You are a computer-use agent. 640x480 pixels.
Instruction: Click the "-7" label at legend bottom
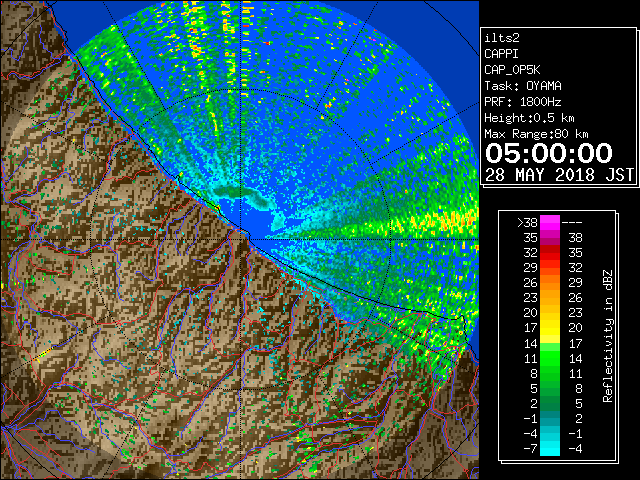[x=530, y=448]
